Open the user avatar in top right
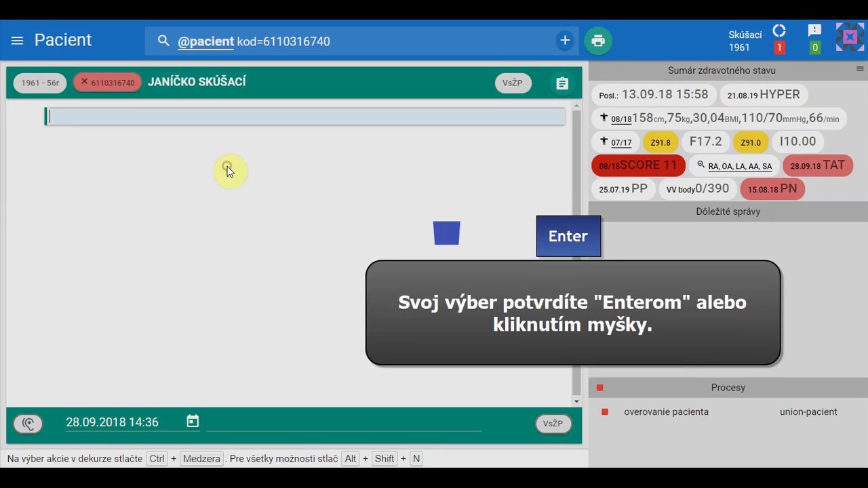The width and height of the screenshot is (868, 488). pos(849,37)
